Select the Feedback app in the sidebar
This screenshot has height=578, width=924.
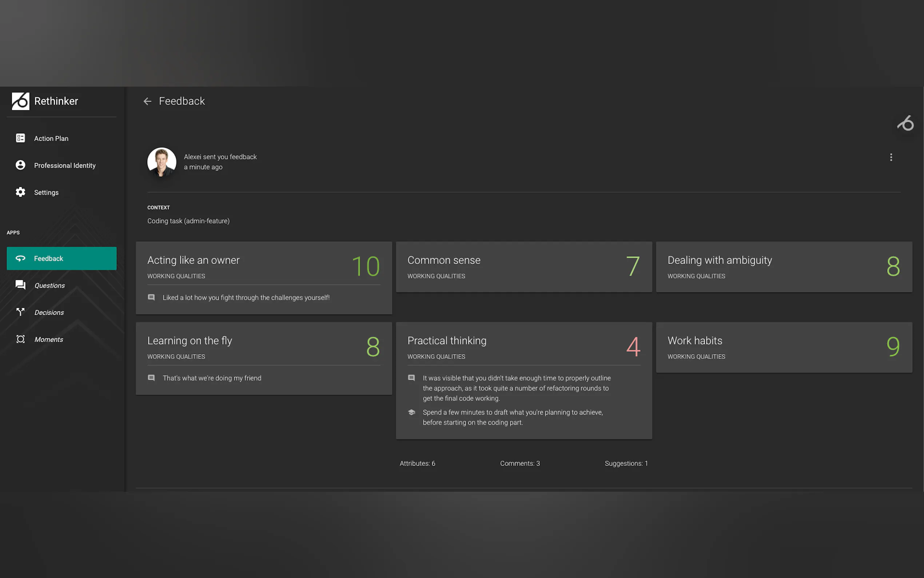click(61, 258)
